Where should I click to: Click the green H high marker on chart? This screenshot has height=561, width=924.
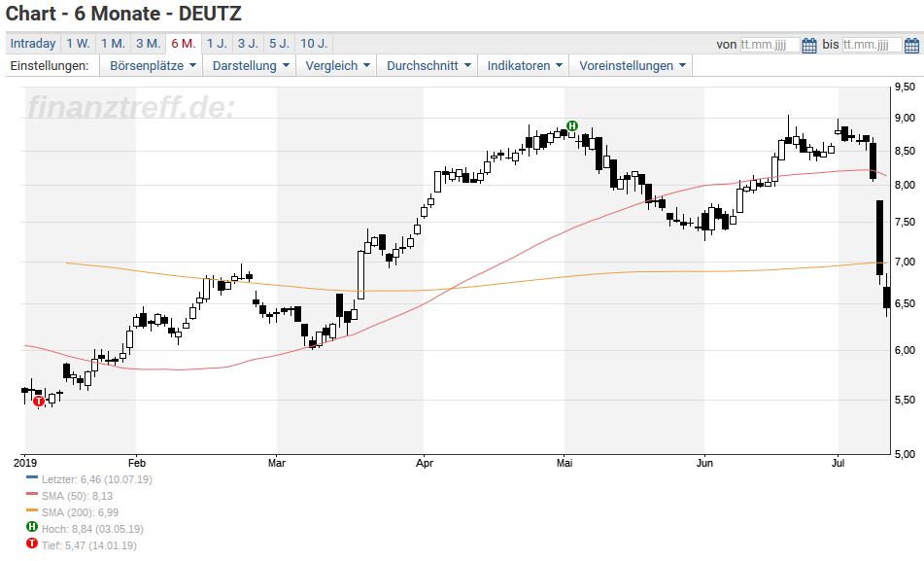click(x=572, y=125)
